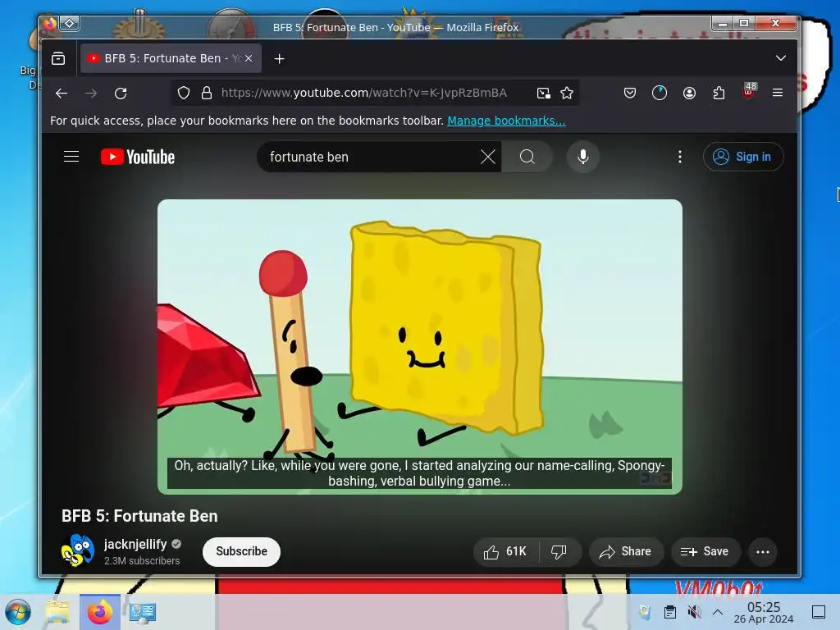This screenshot has width=840, height=630.
Task: Open jacknjellify channel avatar
Action: coord(78,550)
